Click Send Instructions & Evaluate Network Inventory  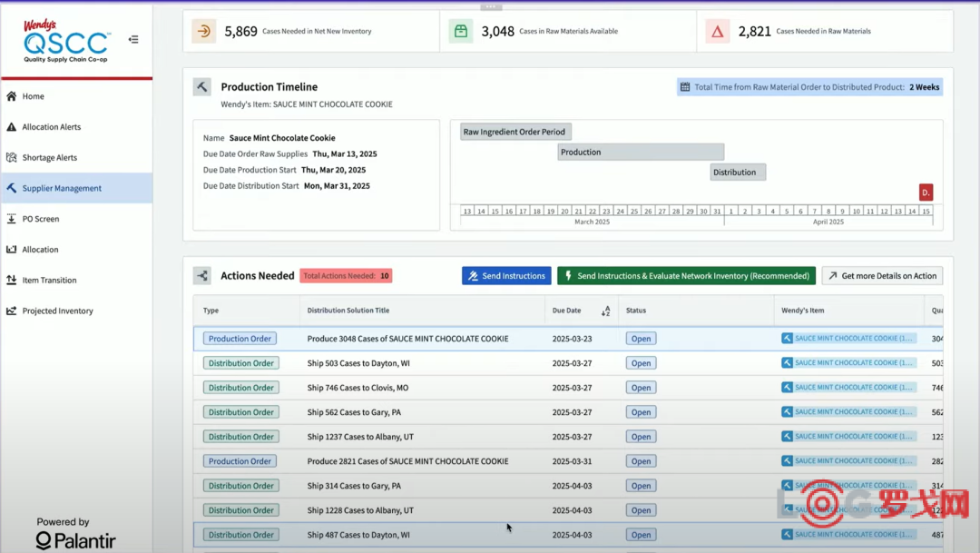686,276
